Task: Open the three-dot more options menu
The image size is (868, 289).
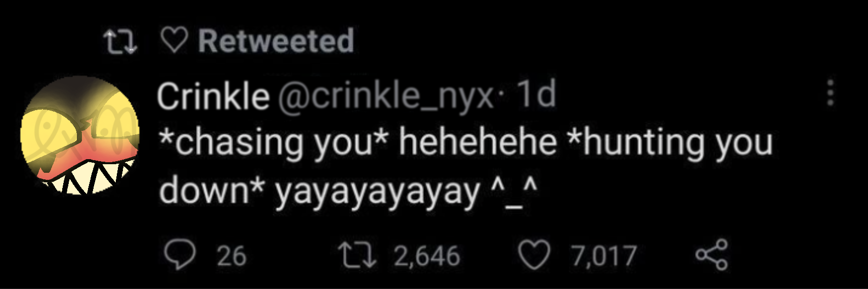Action: 830,92
